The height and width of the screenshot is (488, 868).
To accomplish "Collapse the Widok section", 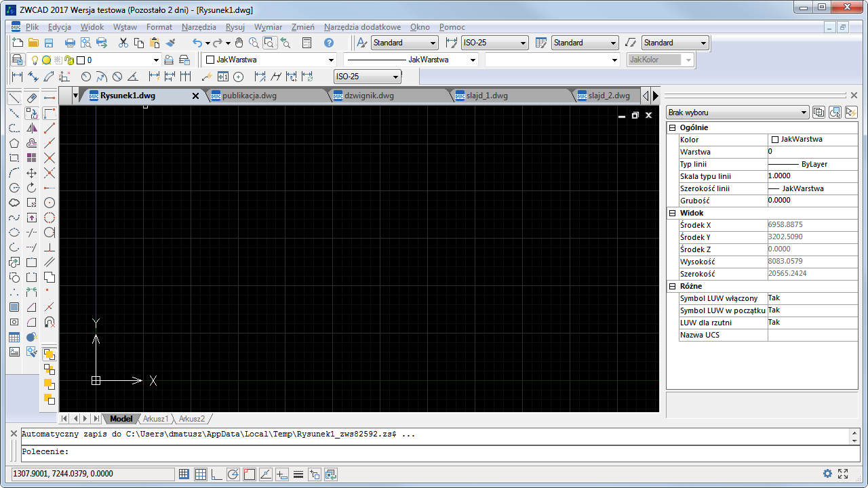I will point(673,213).
